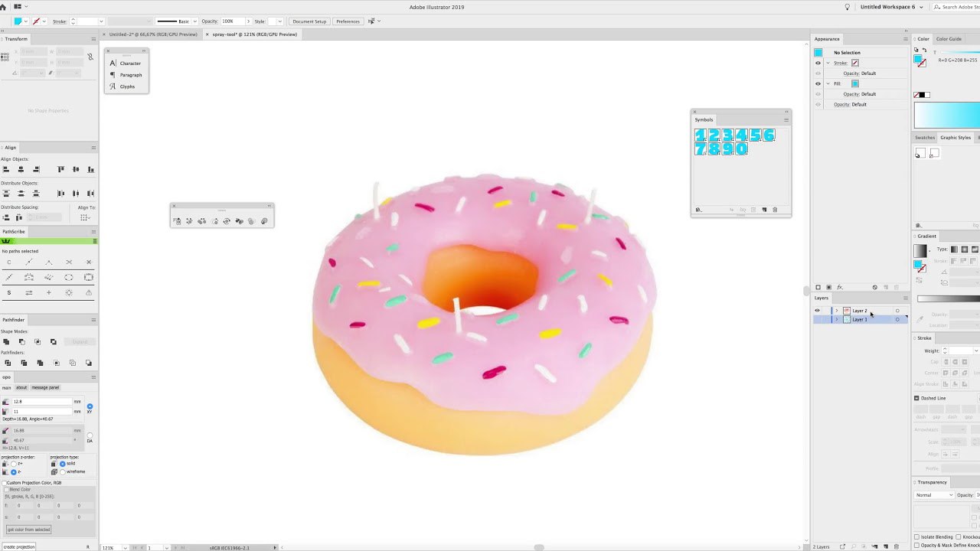The width and height of the screenshot is (980, 551).
Task: Select the number 1 symbol thumbnail
Action: point(700,135)
